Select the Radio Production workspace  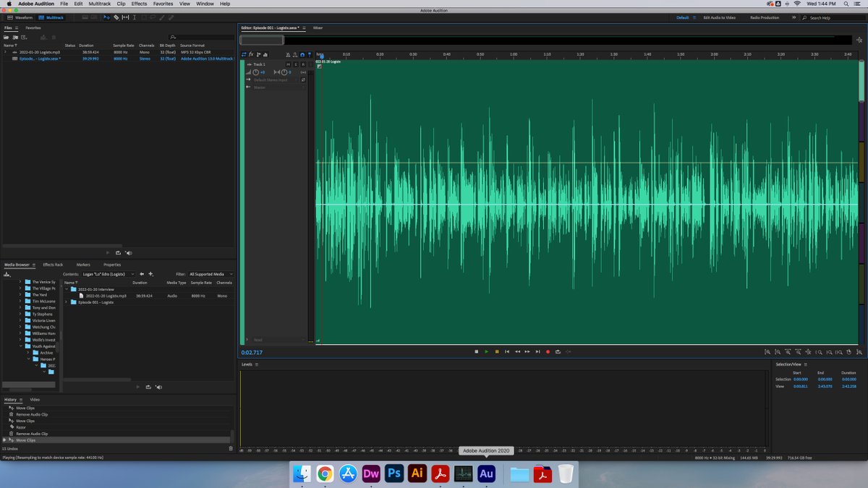[765, 17]
